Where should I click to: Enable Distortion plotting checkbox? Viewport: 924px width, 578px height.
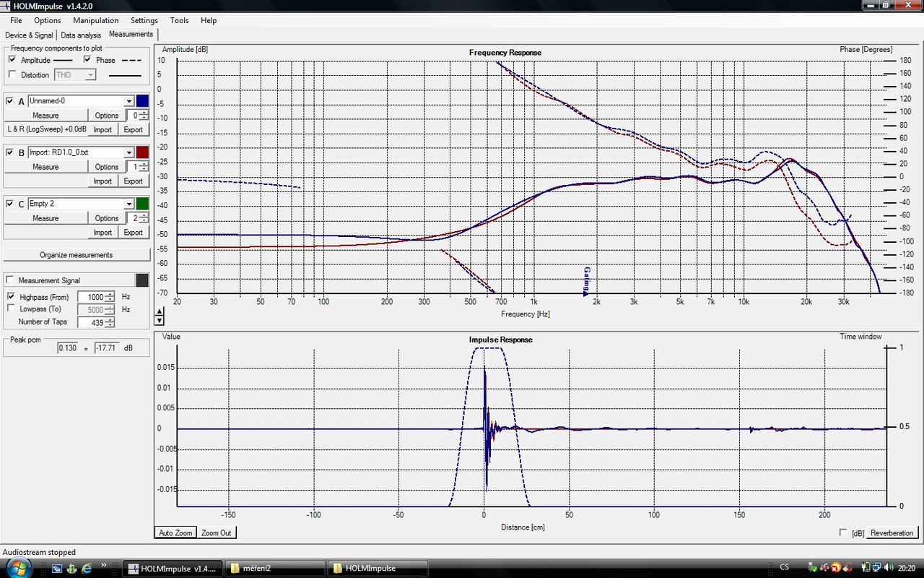[x=12, y=74]
